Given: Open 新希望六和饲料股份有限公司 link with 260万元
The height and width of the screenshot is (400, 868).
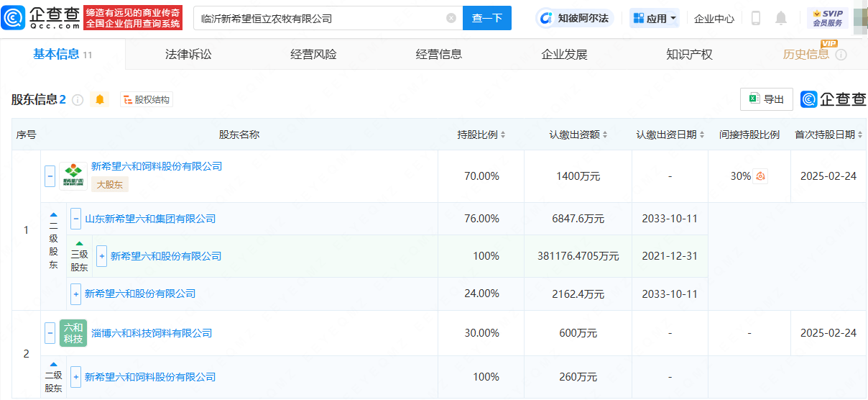Looking at the screenshot, I should pyautogui.click(x=150, y=377).
